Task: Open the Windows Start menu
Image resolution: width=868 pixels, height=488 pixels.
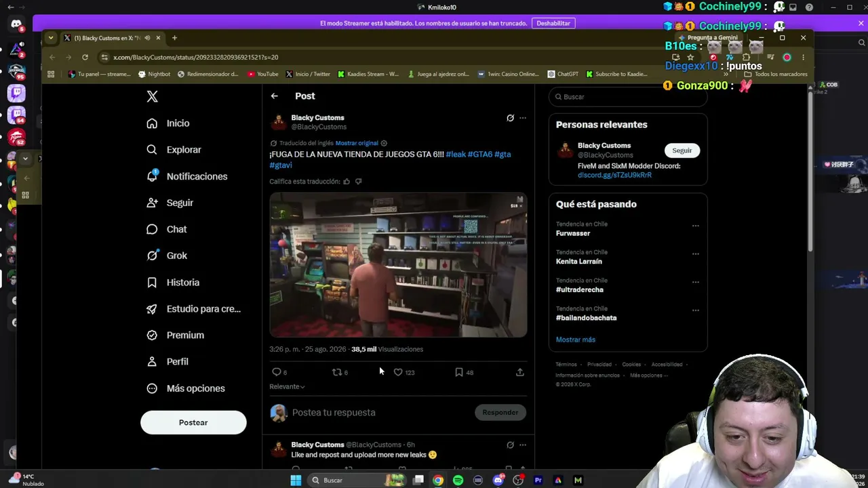Action: 296,480
